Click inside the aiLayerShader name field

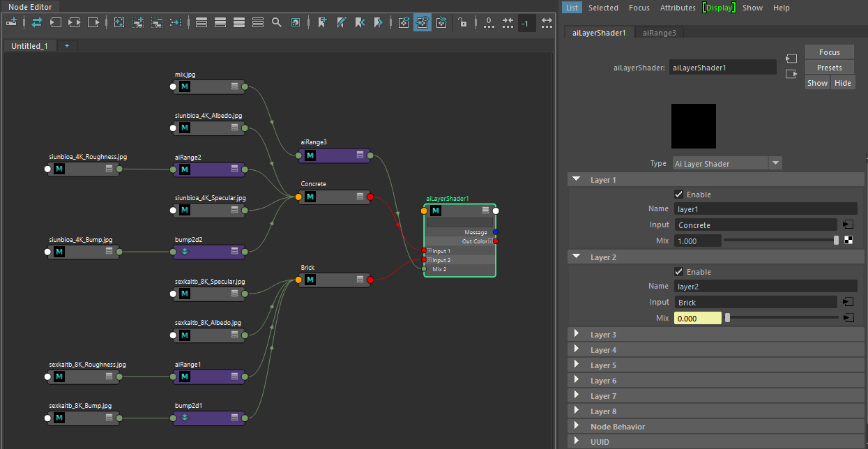click(722, 67)
